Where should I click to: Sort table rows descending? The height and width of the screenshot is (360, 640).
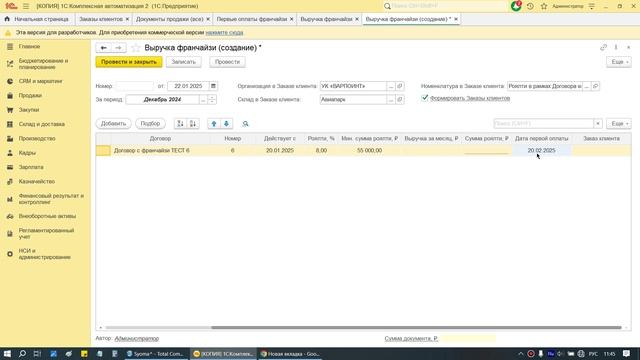193,124
